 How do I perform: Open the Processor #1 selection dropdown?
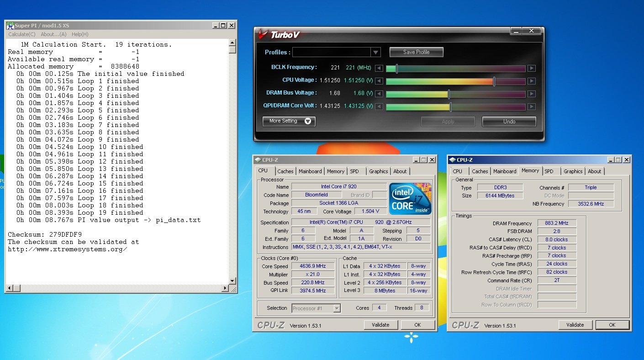pos(337,308)
